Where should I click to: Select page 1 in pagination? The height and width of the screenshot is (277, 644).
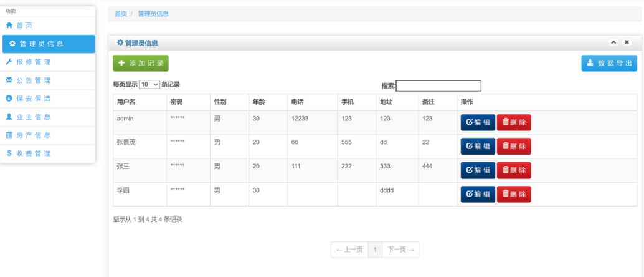point(375,250)
